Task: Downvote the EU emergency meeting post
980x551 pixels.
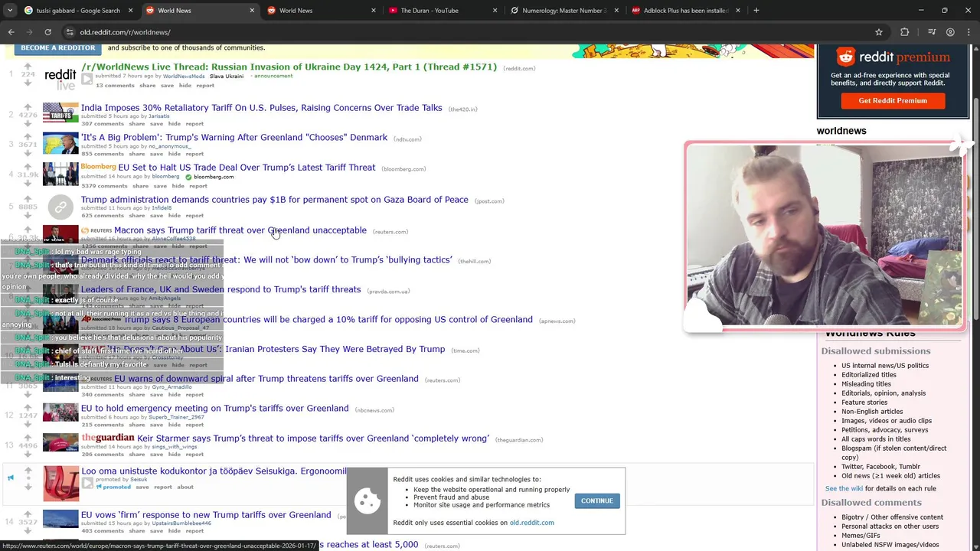Action: [x=28, y=425]
